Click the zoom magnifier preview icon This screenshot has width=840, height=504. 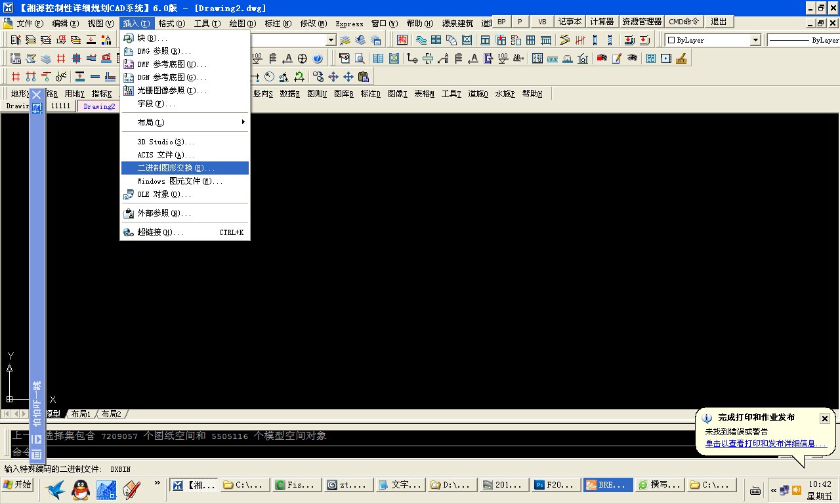[359, 58]
